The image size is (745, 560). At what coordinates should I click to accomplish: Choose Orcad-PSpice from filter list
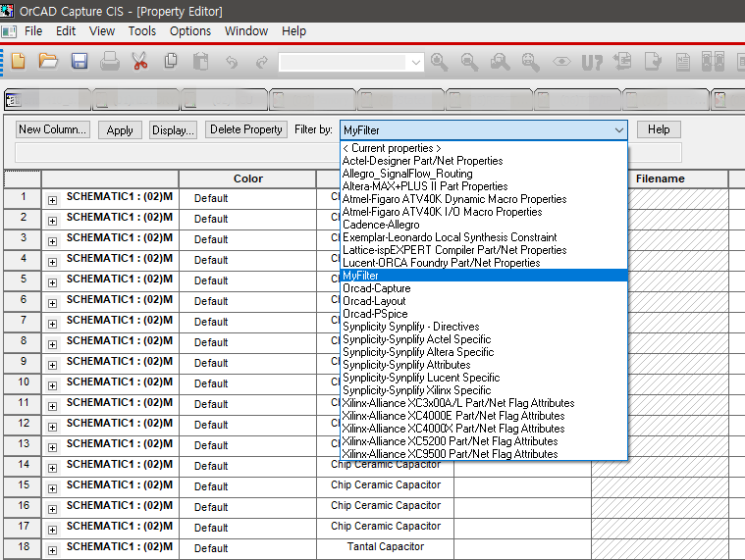click(x=484, y=314)
